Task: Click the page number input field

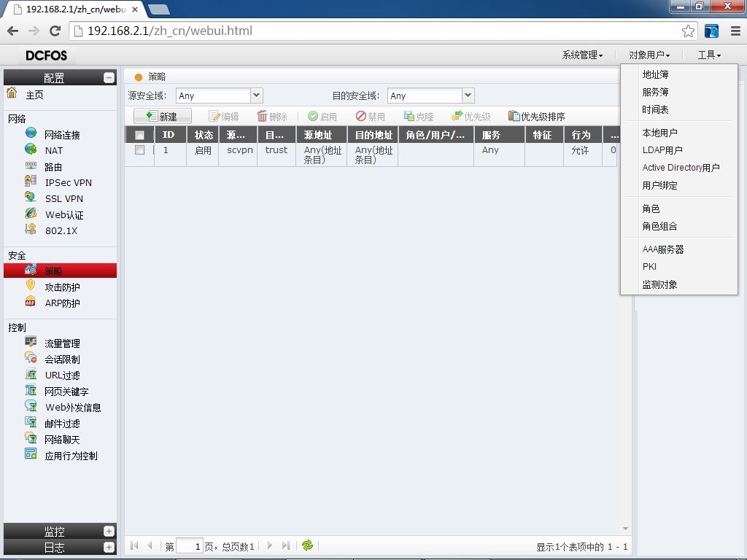Action: [x=190, y=545]
